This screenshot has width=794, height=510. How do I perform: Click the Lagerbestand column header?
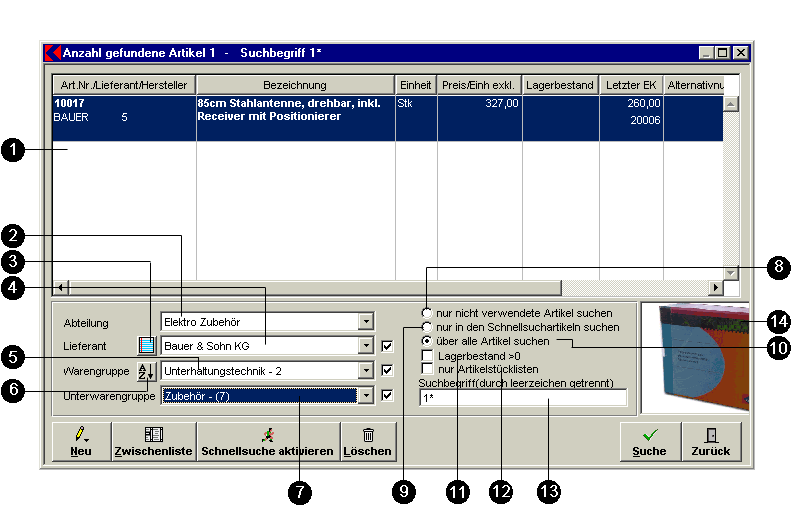click(x=560, y=85)
